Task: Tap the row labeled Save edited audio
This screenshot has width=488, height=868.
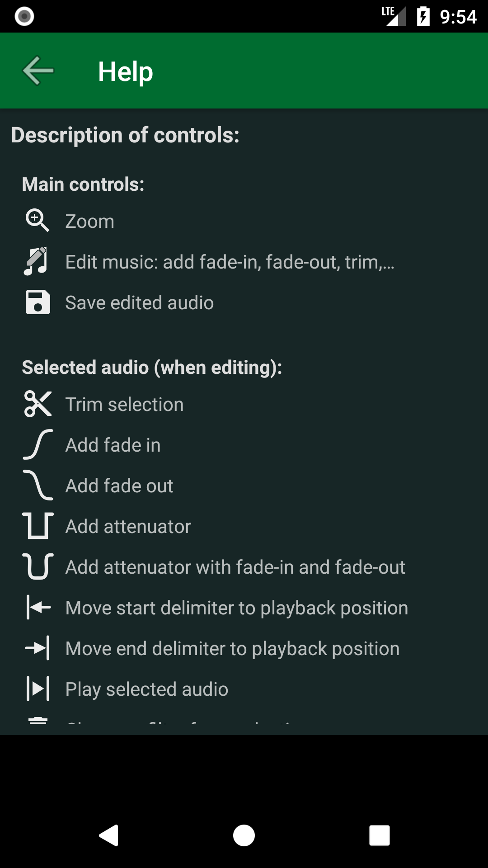Action: [x=140, y=302]
